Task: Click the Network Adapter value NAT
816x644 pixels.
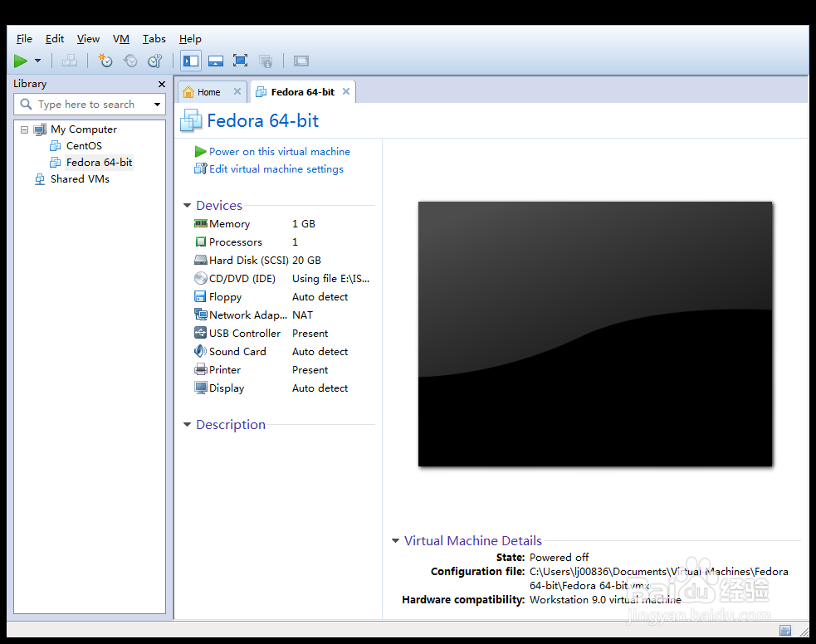Action: pyautogui.click(x=302, y=315)
